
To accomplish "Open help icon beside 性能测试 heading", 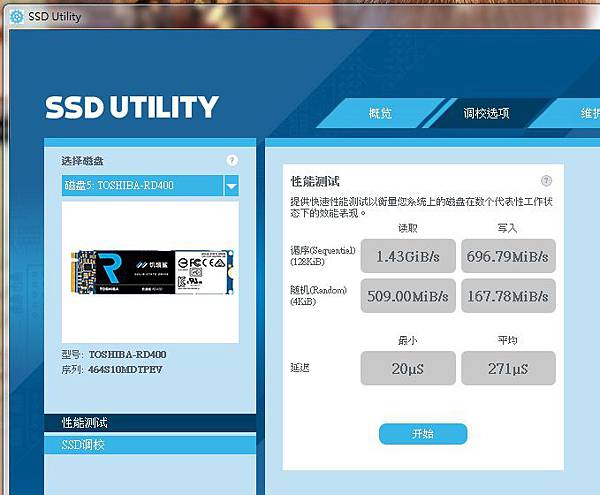I will pyautogui.click(x=546, y=181).
